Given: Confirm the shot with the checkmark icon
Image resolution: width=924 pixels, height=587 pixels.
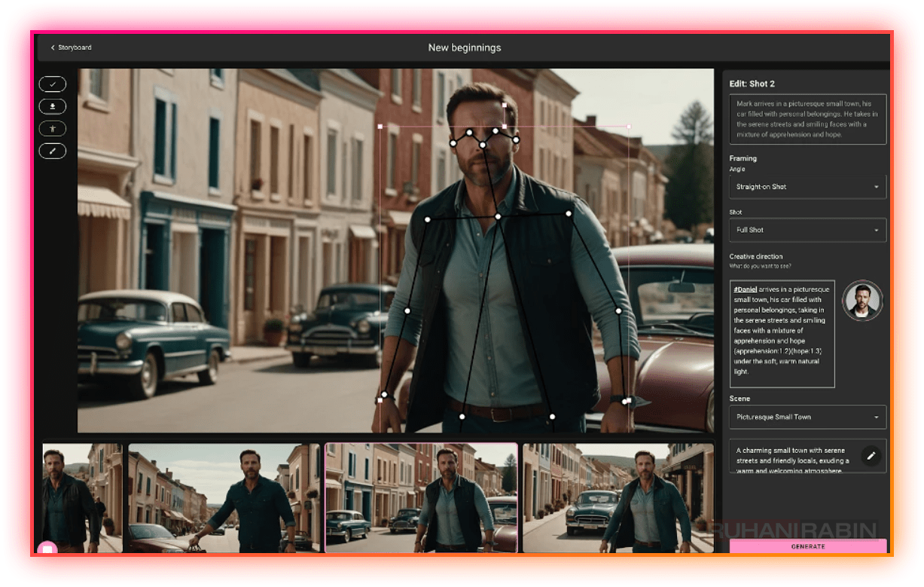Looking at the screenshot, I should [53, 84].
